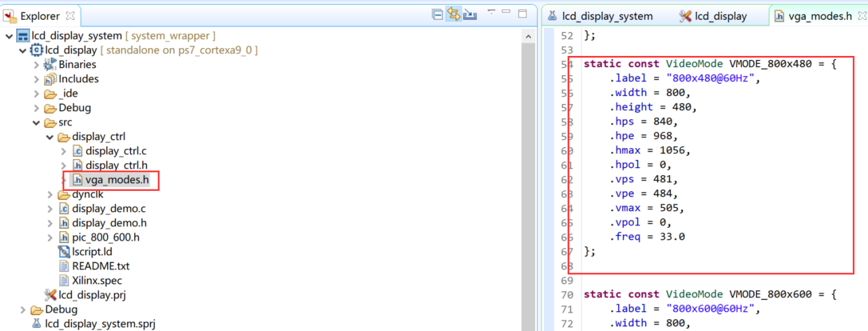The height and width of the screenshot is (331, 868).
Task: Click the lcd_display_system.sprj file icon
Action: coord(37,324)
